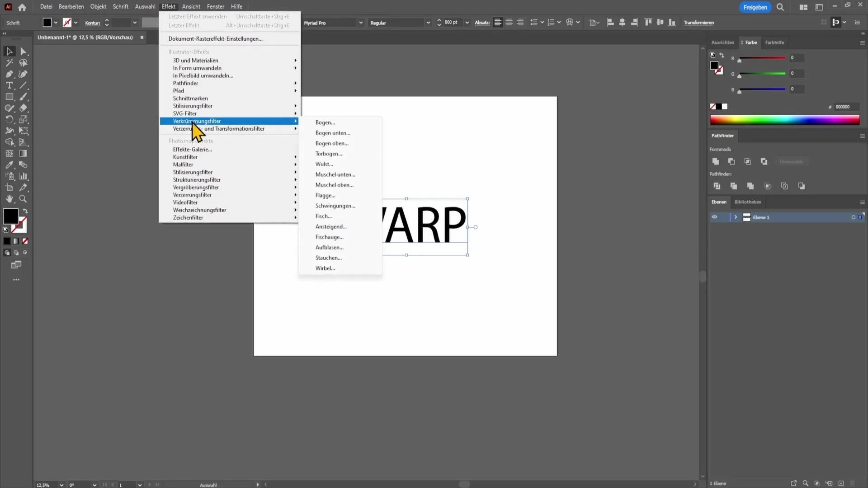The width and height of the screenshot is (868, 488).
Task: Select the Rectangle tool
Action: click(9, 97)
